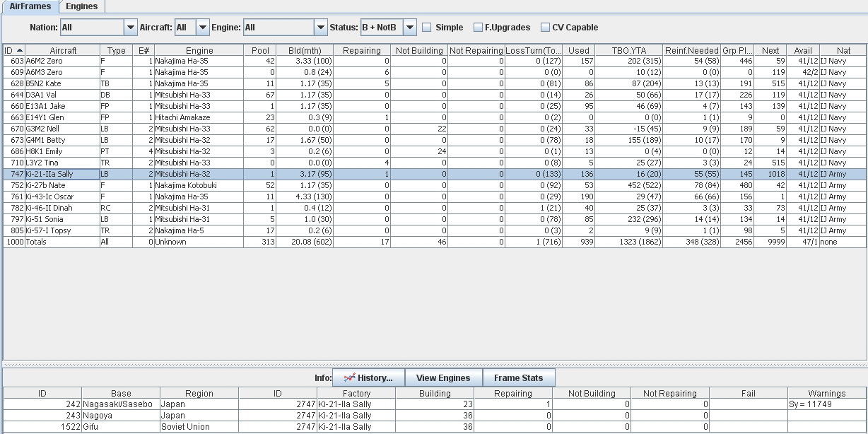Click the Frame Stats button
868x434 pixels.
519,377
